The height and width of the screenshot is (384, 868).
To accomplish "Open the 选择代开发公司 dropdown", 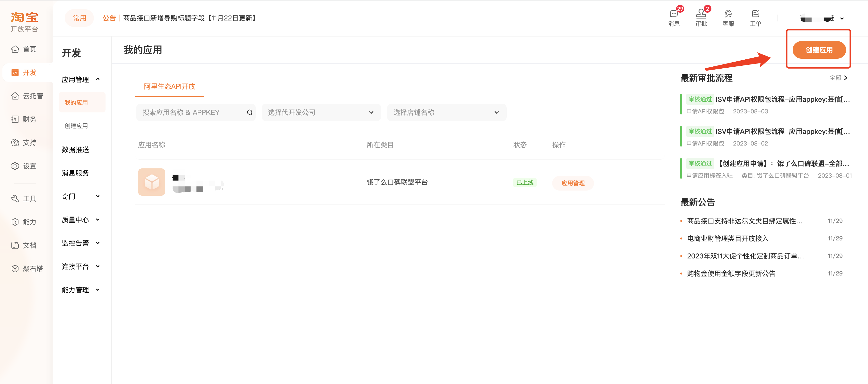I will pyautogui.click(x=321, y=112).
